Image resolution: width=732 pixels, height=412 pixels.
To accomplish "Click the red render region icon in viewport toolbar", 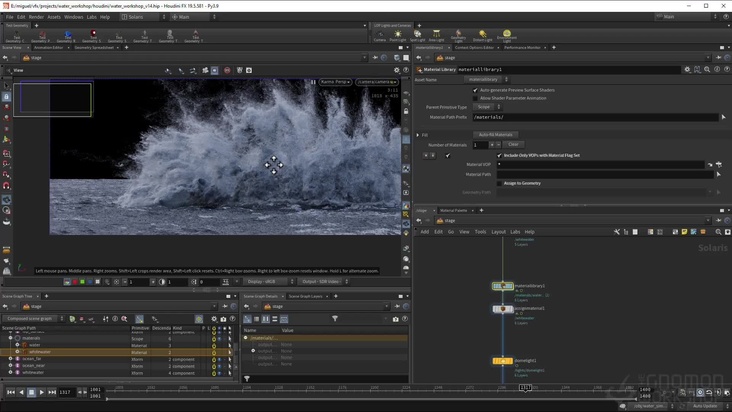I will (x=227, y=70).
